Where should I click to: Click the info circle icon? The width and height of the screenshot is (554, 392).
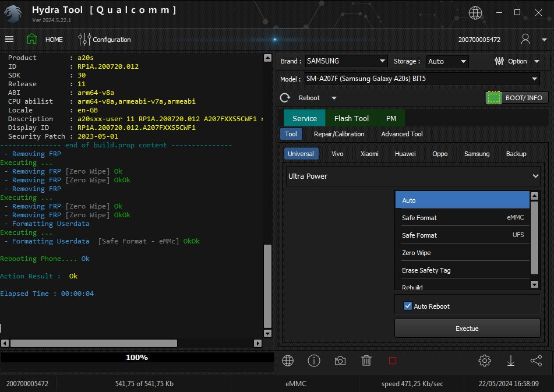tap(314, 361)
